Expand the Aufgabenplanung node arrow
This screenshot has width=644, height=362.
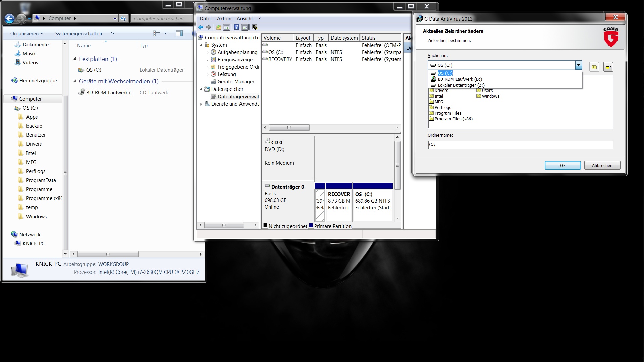(207, 52)
